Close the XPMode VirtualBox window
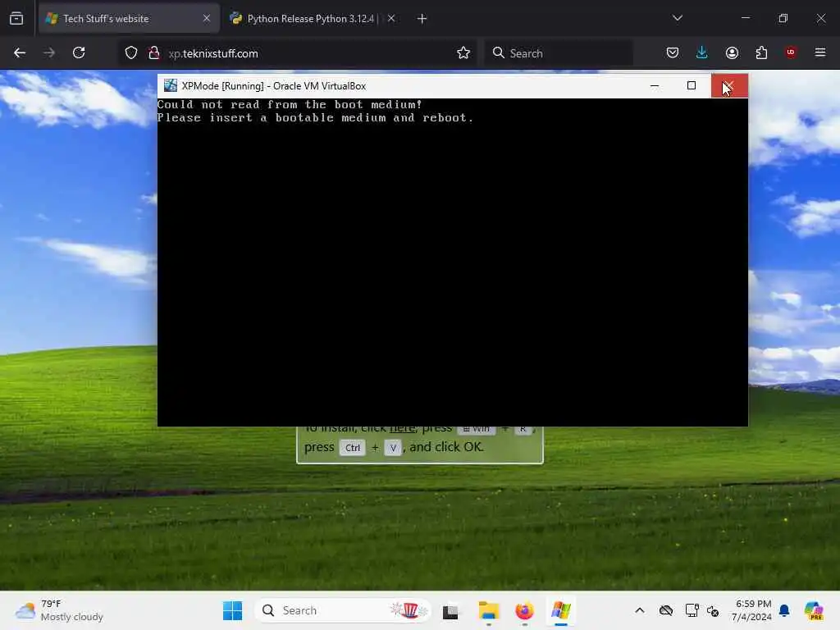 pos(729,85)
